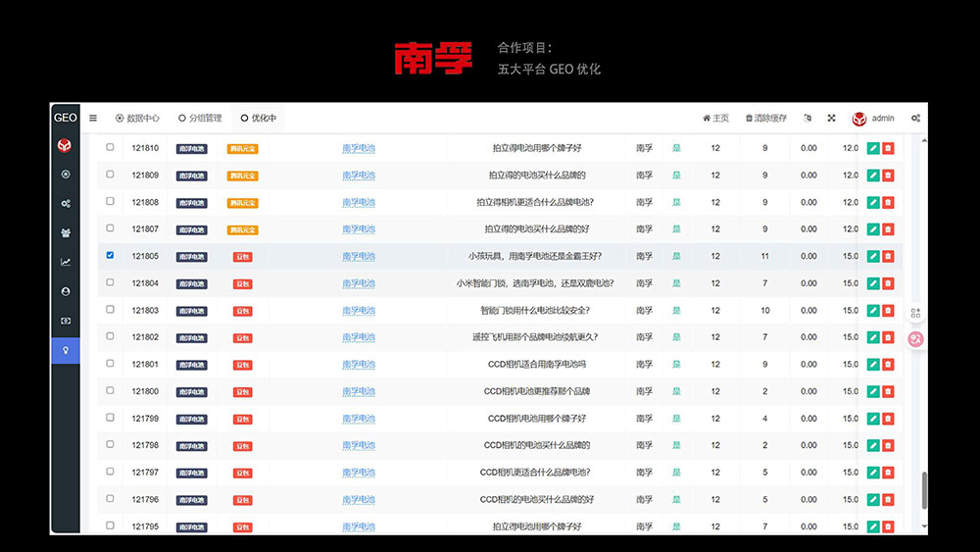980x552 pixels.
Task: Open 南孚电池 link in row 121805
Action: (x=359, y=256)
